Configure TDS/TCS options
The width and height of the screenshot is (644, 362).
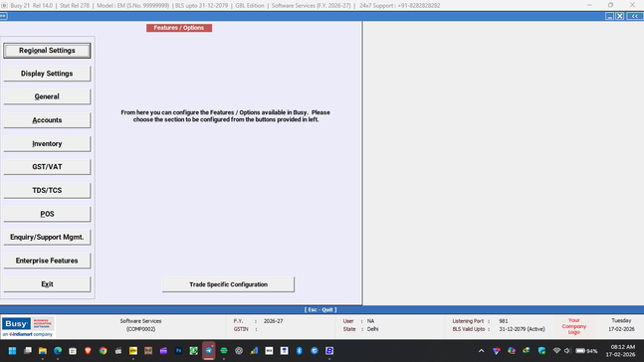(x=47, y=190)
